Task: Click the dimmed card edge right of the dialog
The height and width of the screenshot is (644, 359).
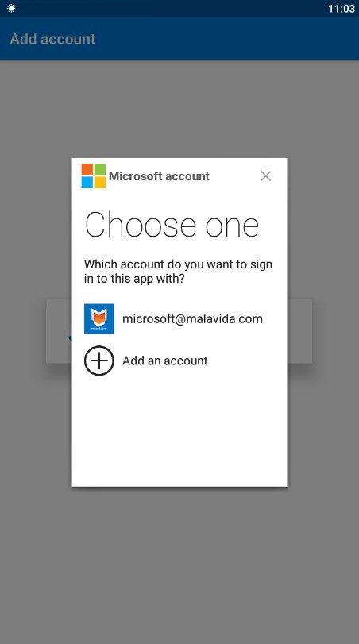Action: coord(299,331)
